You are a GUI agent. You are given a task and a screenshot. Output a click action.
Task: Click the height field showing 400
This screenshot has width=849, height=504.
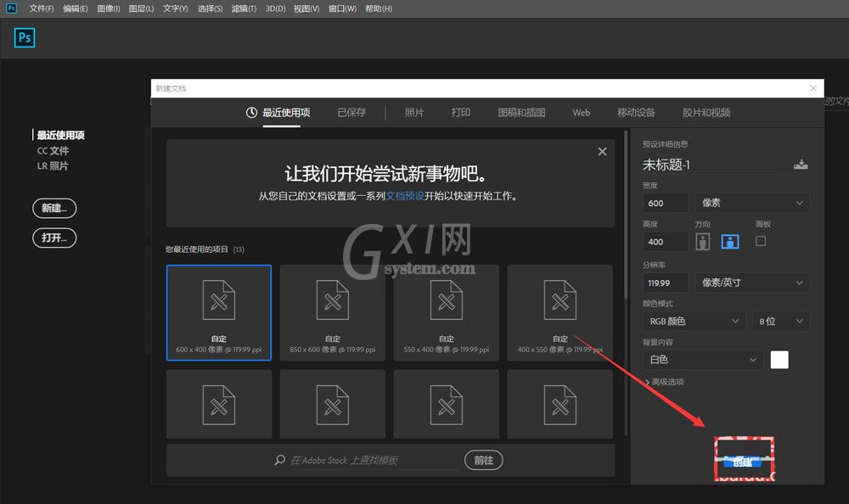[665, 242]
